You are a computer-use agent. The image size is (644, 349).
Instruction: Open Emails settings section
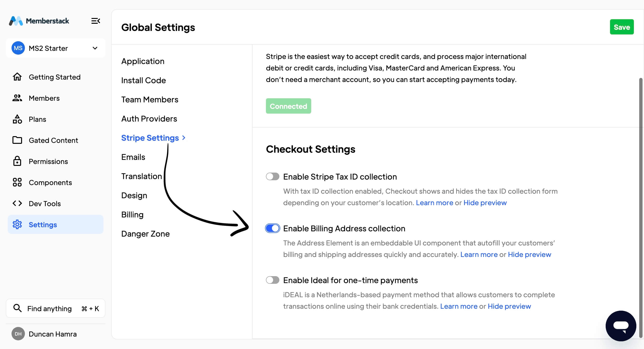[x=133, y=157]
